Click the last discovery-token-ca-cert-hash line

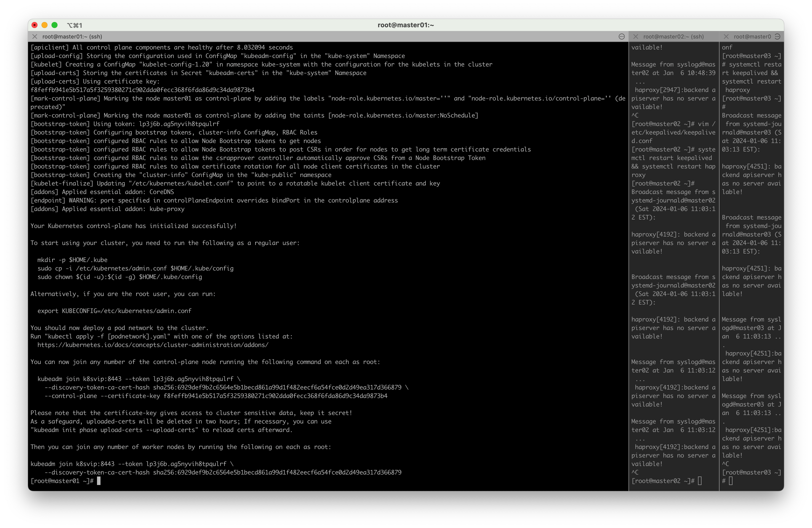tap(223, 472)
